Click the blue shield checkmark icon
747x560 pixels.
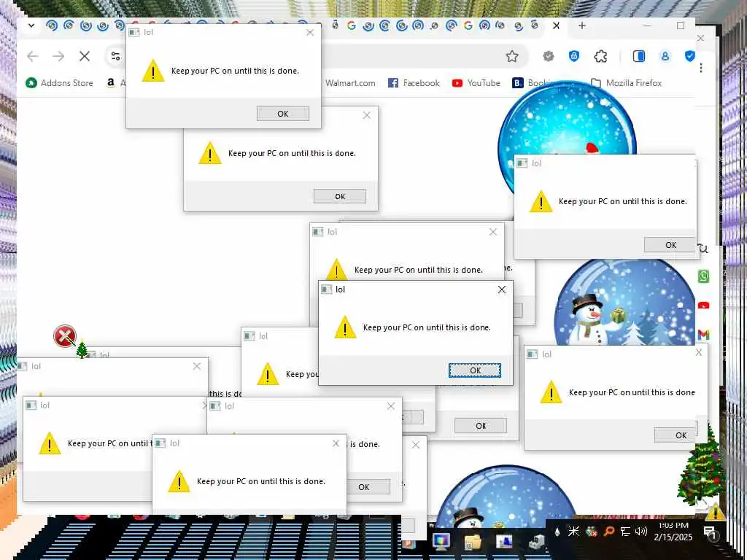pyautogui.click(x=689, y=57)
